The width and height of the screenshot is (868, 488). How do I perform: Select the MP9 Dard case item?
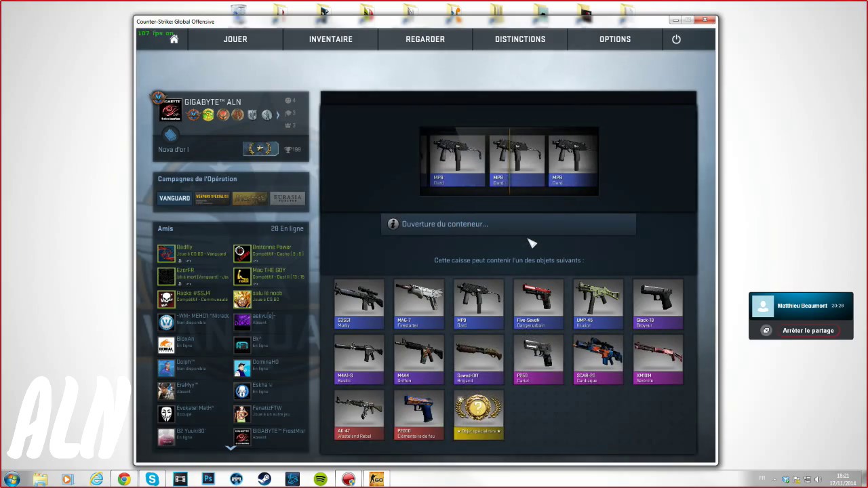pyautogui.click(x=479, y=304)
